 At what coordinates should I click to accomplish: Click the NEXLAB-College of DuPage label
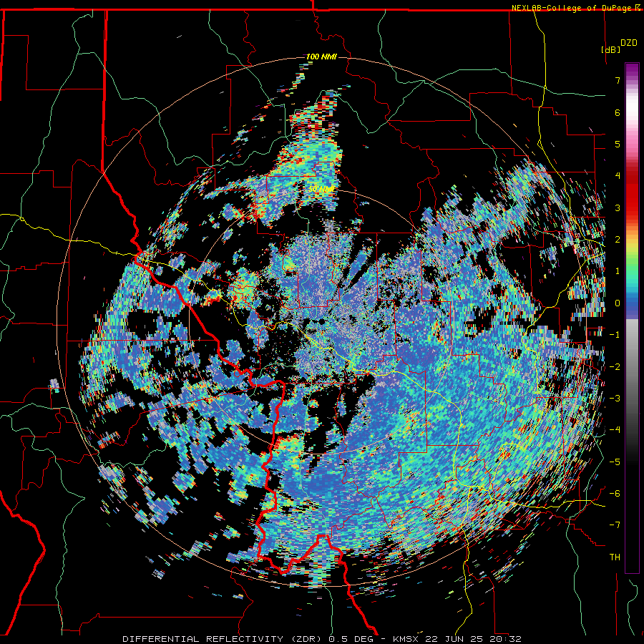(572, 8)
